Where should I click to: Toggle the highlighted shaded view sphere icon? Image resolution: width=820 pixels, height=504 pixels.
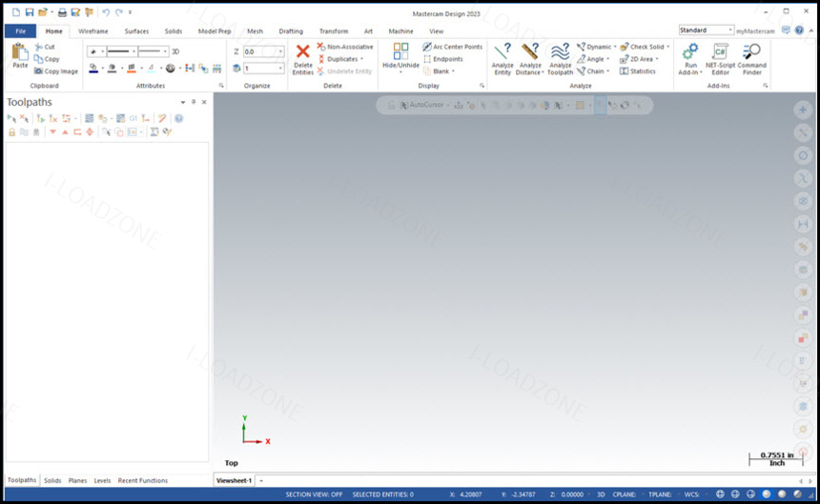pyautogui.click(x=767, y=494)
